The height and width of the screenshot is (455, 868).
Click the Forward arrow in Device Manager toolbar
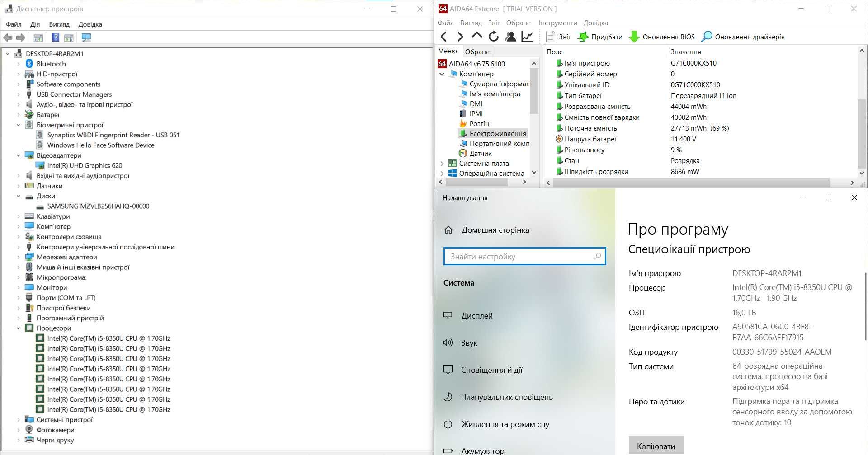(x=20, y=38)
